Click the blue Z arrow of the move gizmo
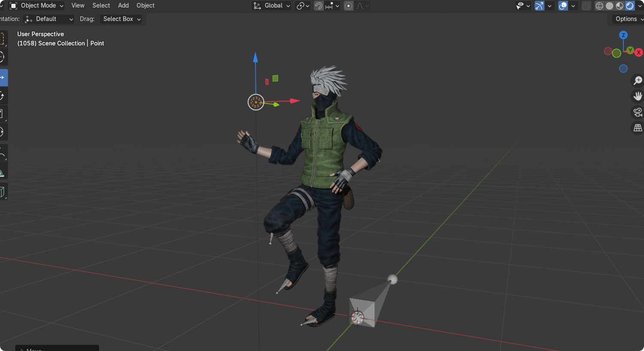644x351 pixels. tap(255, 58)
